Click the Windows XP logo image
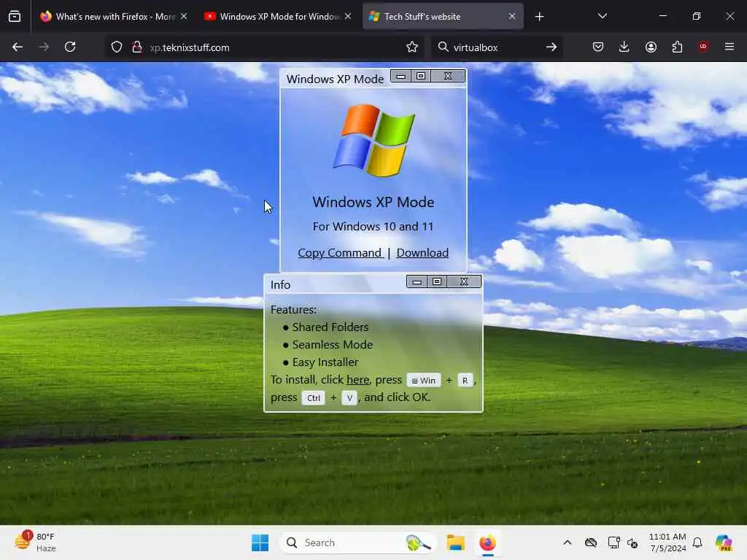Viewport: 747px width, 560px height. pos(373,141)
